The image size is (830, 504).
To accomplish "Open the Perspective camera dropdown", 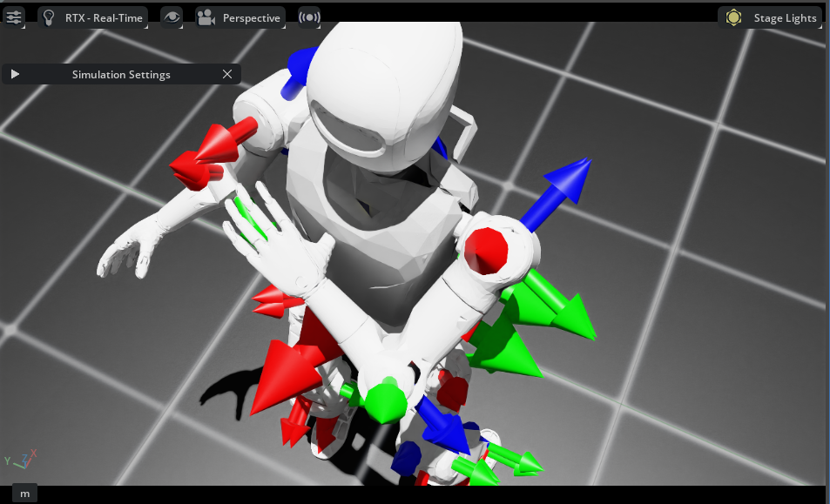I will point(240,17).
